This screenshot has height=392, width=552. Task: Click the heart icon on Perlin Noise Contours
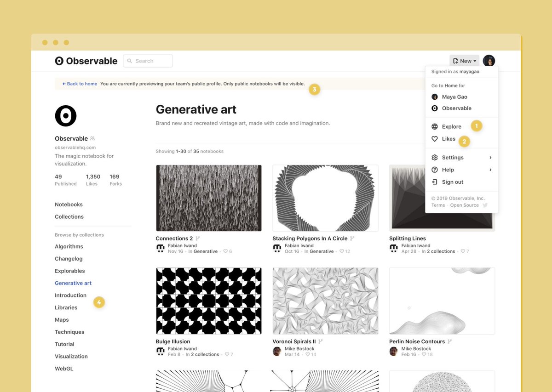click(425, 354)
